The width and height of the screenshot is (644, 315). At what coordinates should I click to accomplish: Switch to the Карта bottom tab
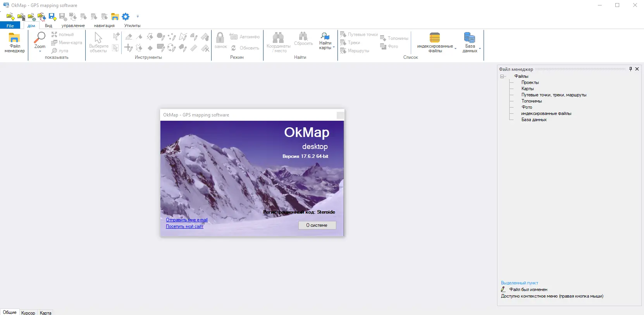tap(45, 313)
